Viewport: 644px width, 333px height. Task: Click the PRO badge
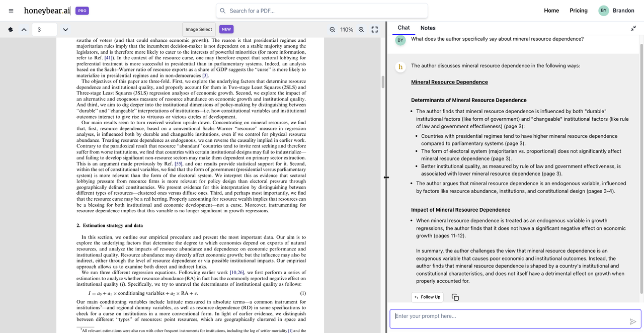tap(82, 11)
